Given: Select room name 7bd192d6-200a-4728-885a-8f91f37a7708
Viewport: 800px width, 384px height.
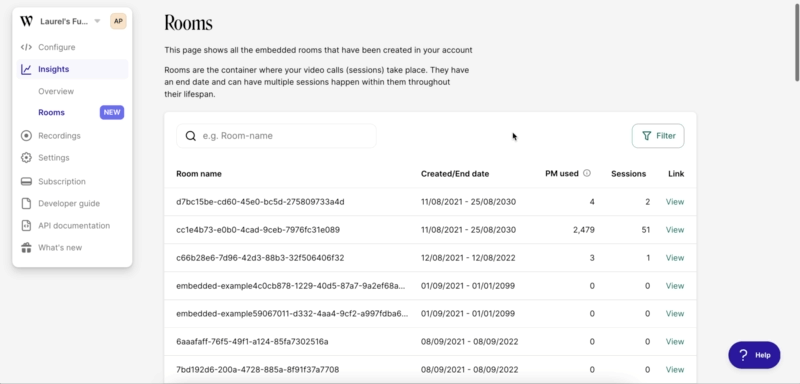Looking at the screenshot, I should [258, 370].
